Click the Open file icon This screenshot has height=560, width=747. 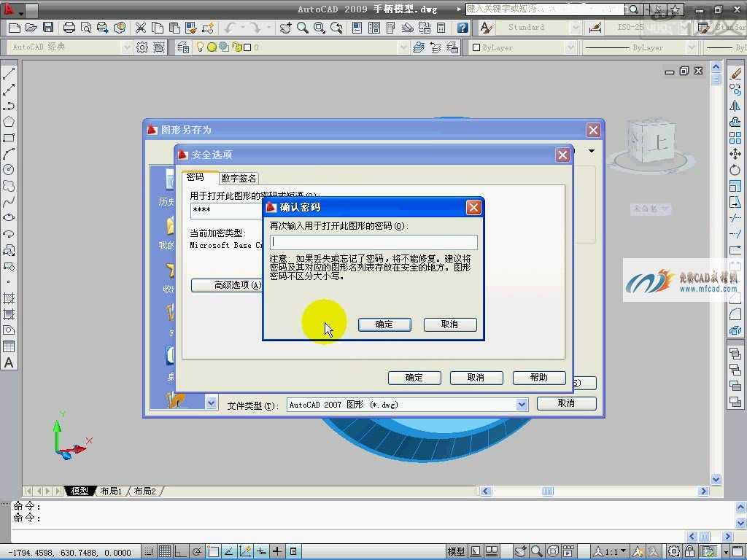click(x=31, y=28)
